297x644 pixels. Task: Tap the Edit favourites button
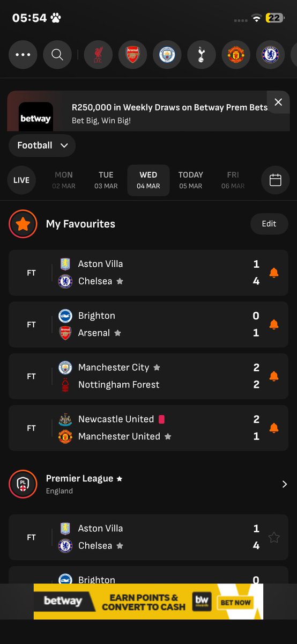pos(269,224)
